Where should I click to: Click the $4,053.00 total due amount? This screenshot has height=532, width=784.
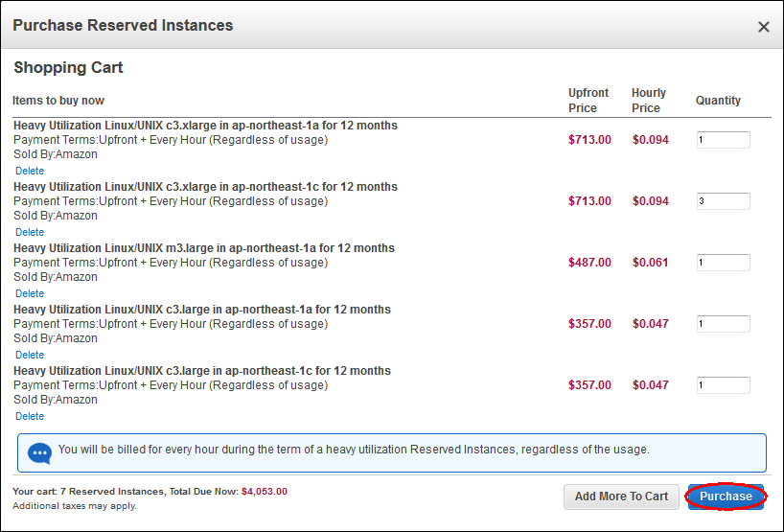(x=264, y=492)
